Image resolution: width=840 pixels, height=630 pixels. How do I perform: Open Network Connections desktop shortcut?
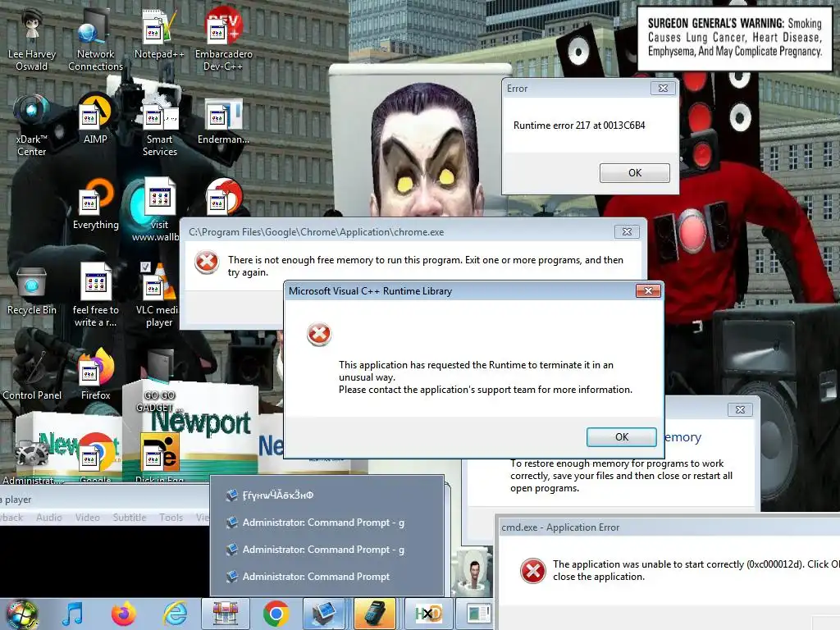point(95,41)
